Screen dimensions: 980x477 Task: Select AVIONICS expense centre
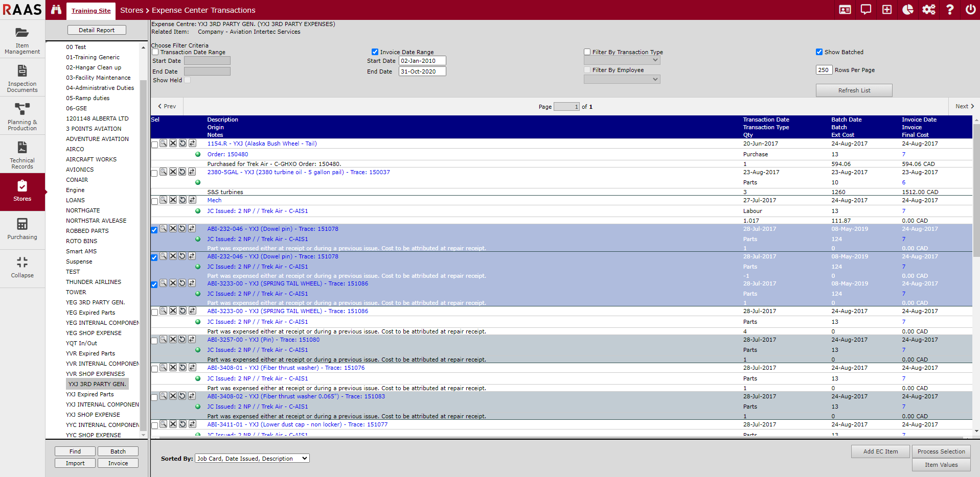click(x=80, y=170)
